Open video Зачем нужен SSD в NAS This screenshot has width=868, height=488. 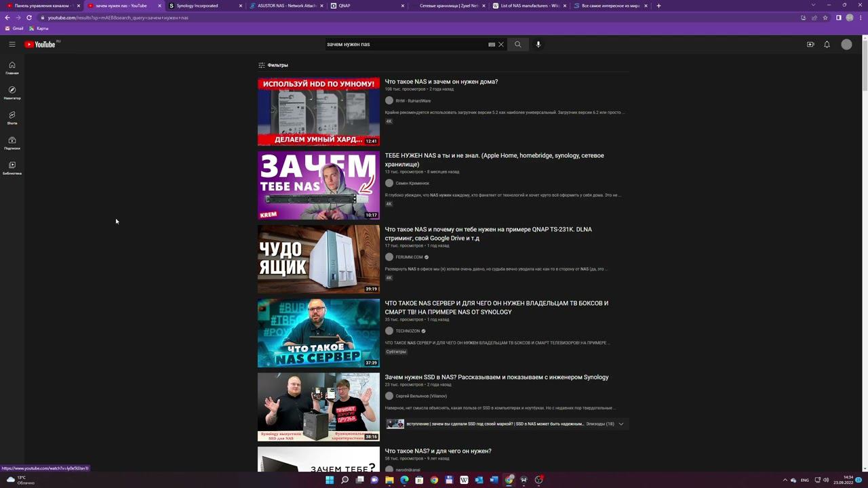(496, 377)
